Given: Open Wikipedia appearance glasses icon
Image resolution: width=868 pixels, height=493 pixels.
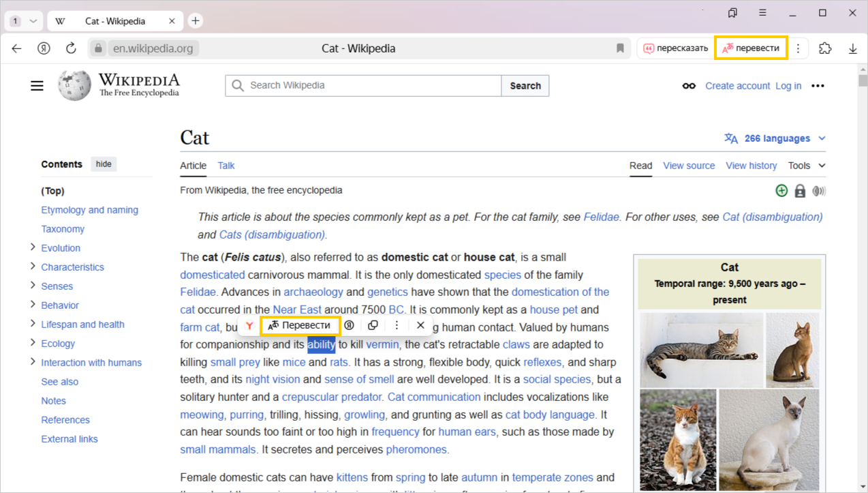Looking at the screenshot, I should 689,86.
